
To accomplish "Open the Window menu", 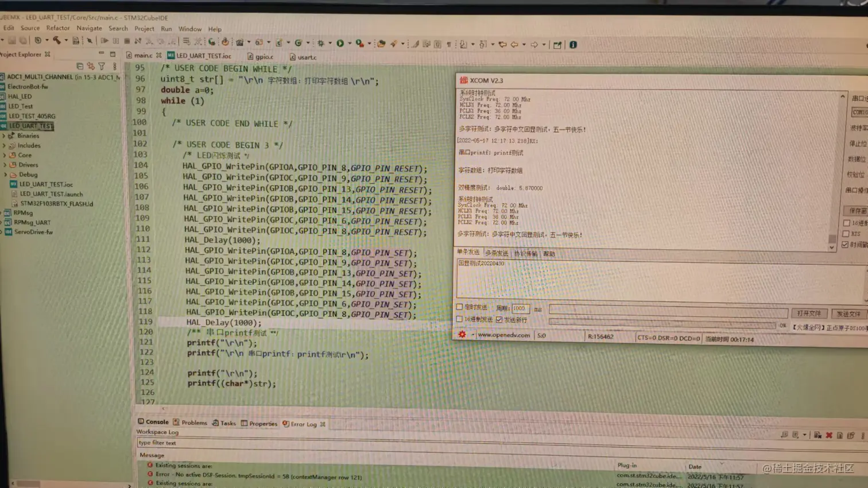I will coord(189,29).
